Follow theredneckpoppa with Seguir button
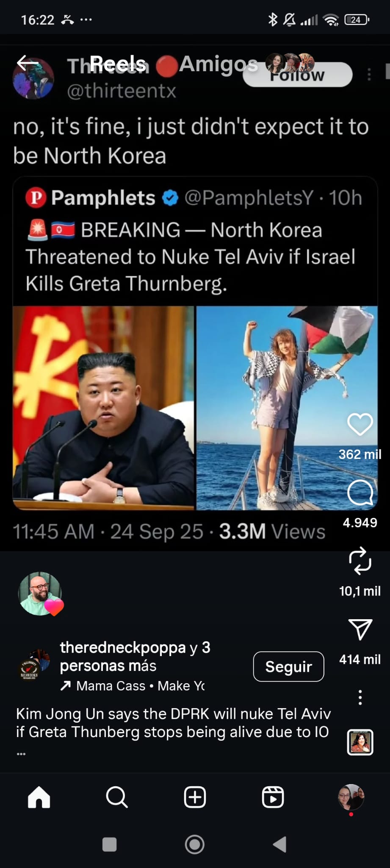 [289, 667]
